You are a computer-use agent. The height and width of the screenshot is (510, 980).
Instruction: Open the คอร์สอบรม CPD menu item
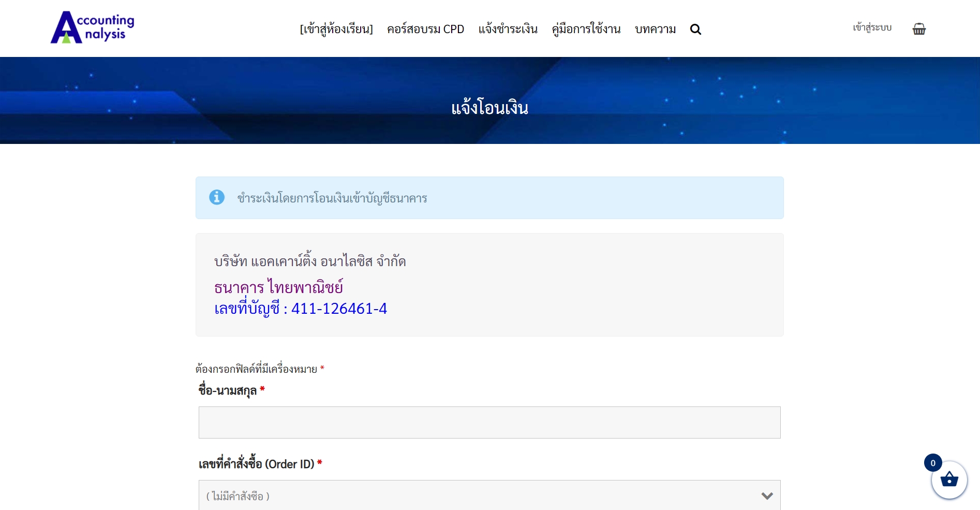click(425, 30)
